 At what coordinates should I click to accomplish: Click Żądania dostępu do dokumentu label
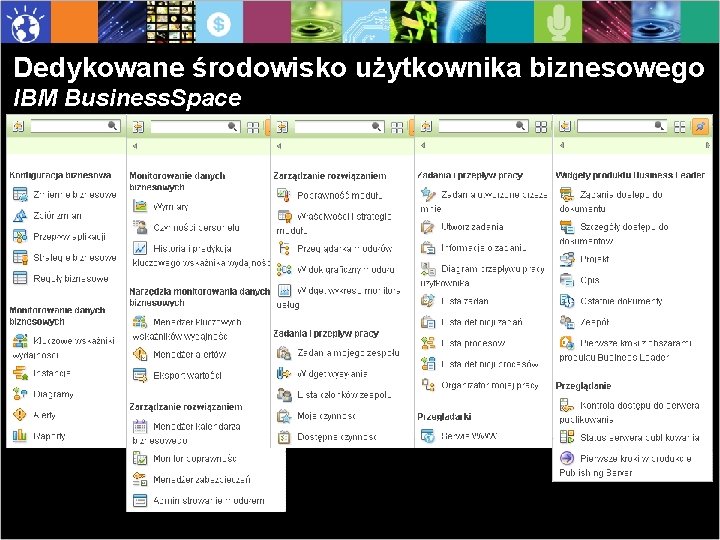pos(611,201)
